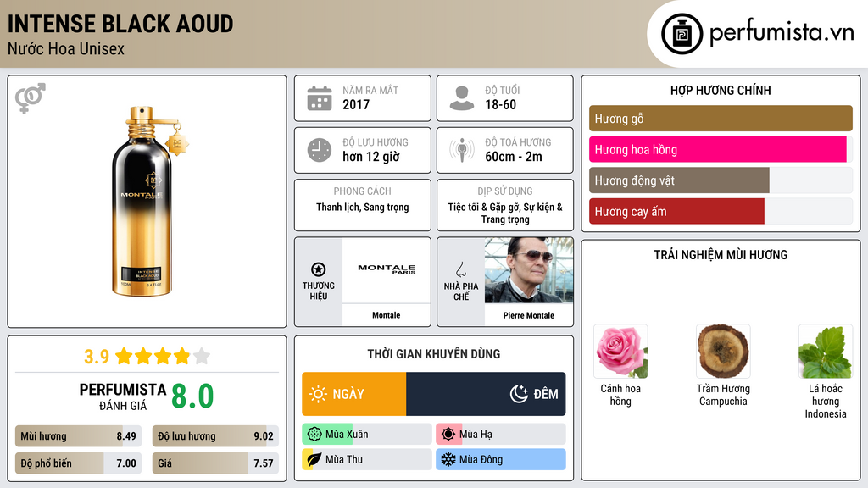Click the Cánh hoa hồng rose image
The image size is (868, 488).
620,351
